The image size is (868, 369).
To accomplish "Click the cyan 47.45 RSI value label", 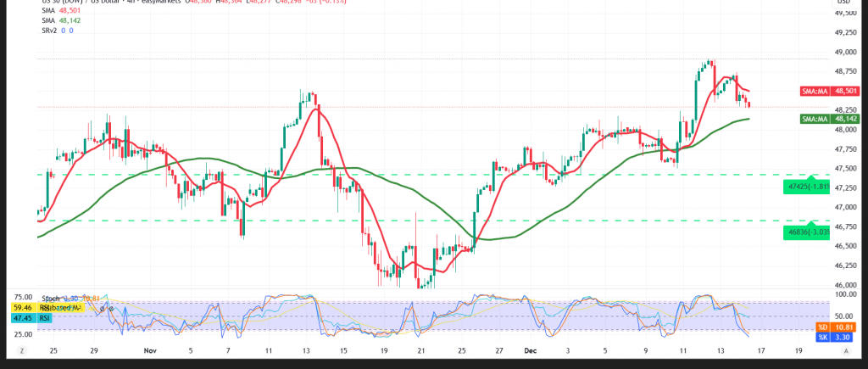I will pos(24,319).
